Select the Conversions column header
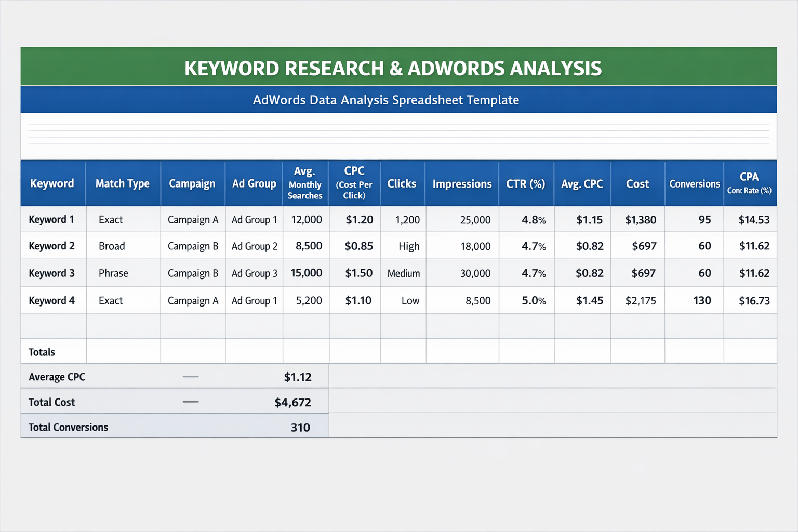 (x=694, y=183)
